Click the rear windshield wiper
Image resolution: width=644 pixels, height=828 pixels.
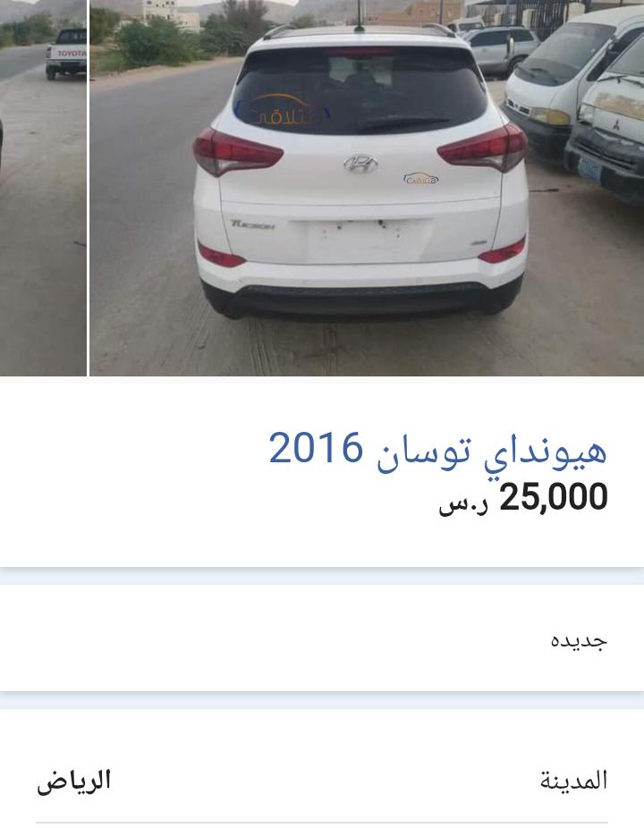point(402,123)
